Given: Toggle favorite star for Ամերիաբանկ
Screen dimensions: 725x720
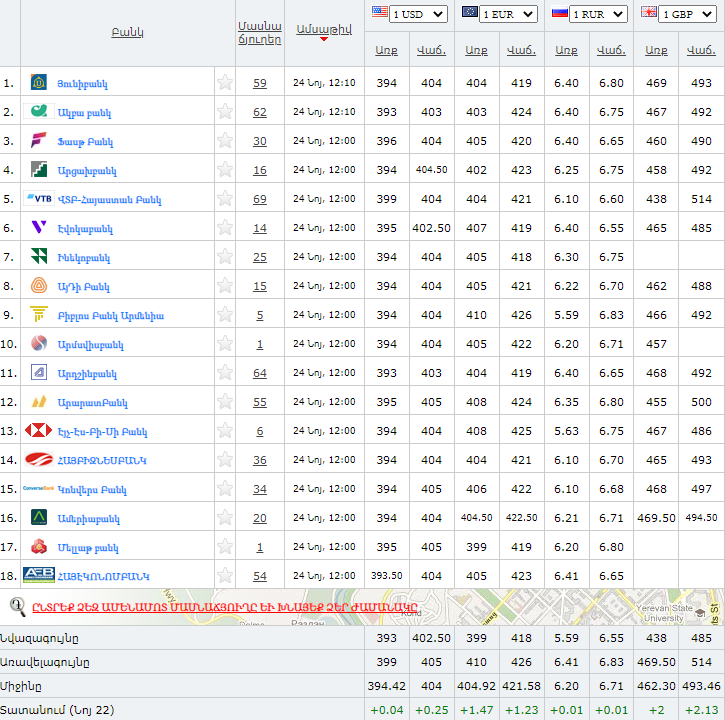Looking at the screenshot, I should (225, 517).
